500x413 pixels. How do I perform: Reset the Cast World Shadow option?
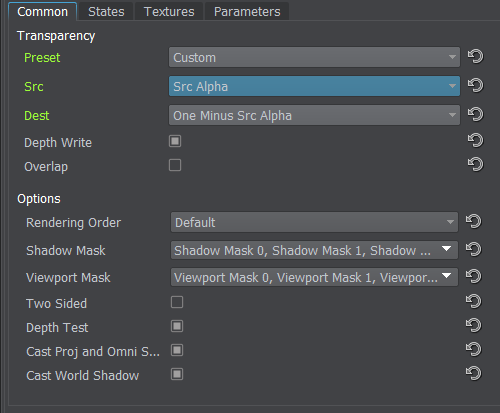pos(474,373)
